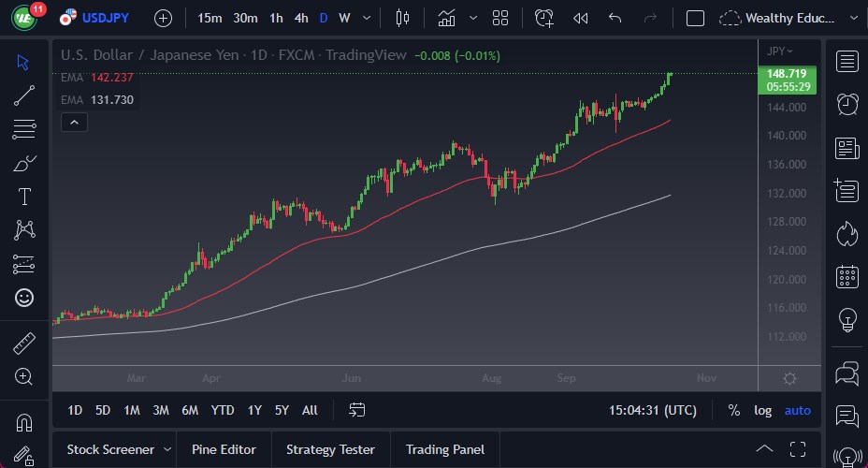The image size is (868, 468).
Task: Click the undo arrow in toolbar
Action: (x=615, y=18)
